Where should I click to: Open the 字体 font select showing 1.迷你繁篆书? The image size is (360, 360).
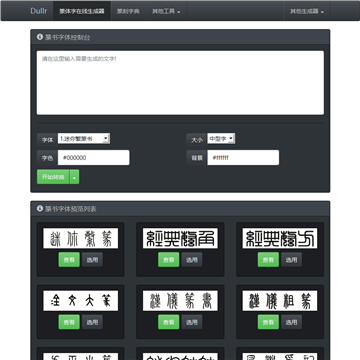point(84,139)
